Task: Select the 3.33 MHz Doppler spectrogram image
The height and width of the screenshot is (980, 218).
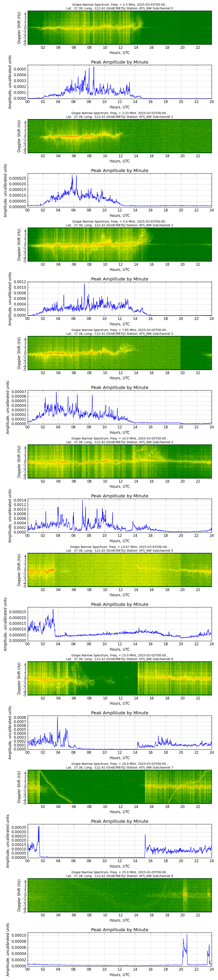Action: pos(119,136)
